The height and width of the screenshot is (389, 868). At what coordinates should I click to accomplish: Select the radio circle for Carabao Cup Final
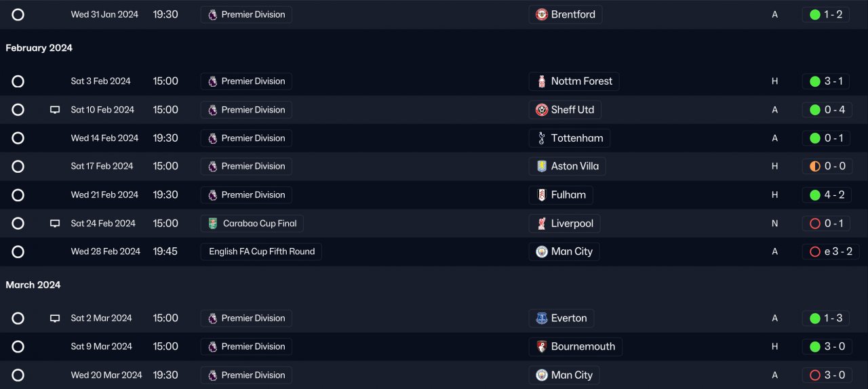click(x=18, y=224)
